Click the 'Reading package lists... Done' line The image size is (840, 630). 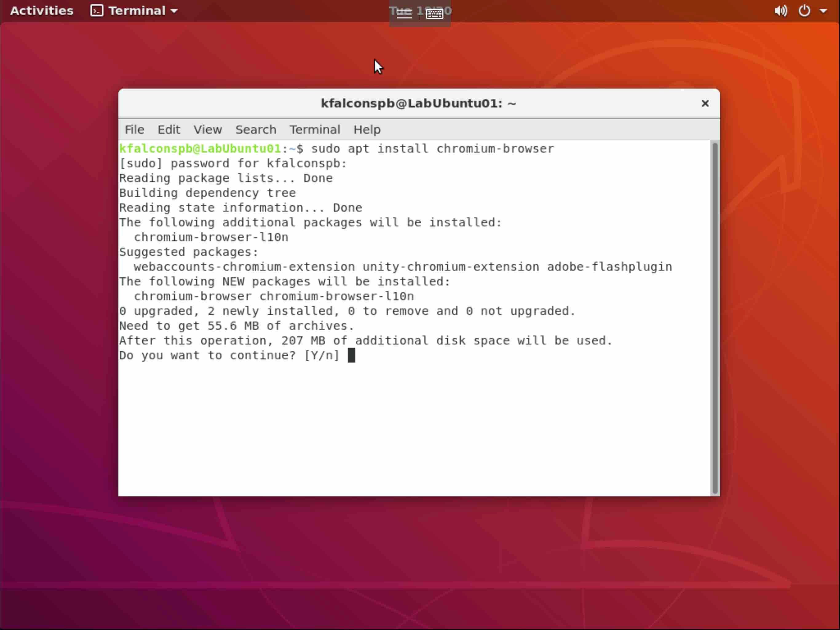coord(226,178)
